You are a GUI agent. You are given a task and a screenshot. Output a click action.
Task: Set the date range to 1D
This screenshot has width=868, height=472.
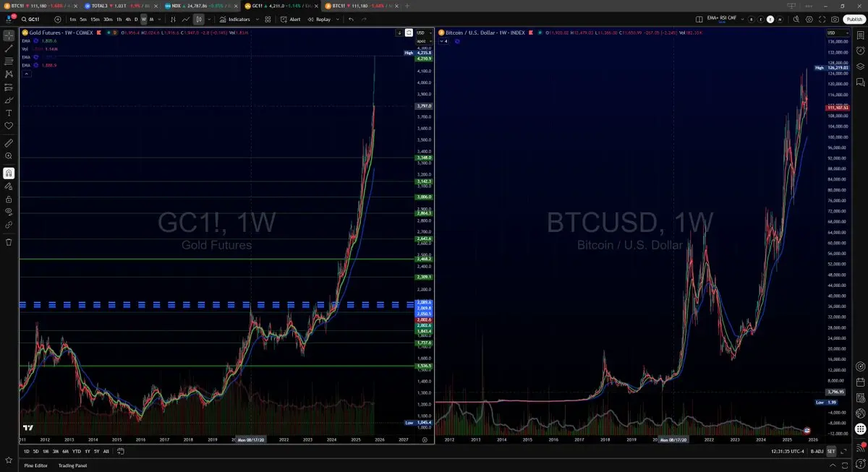click(27, 451)
